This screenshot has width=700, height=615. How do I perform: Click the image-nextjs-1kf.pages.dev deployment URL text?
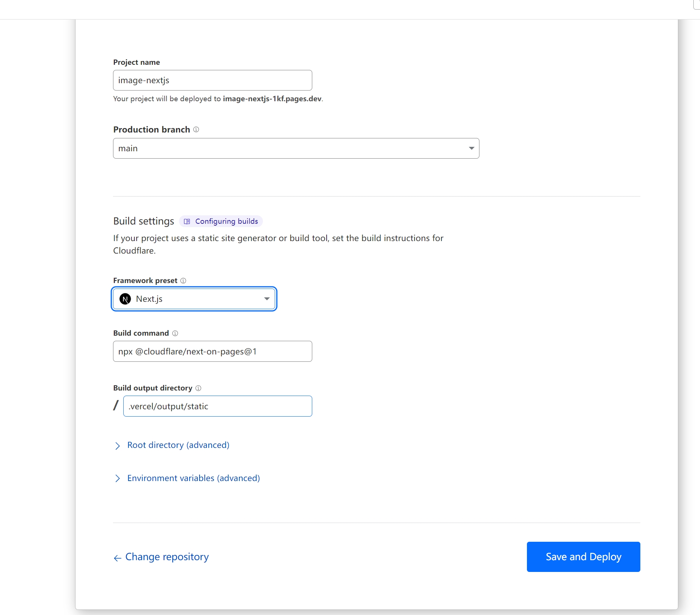(272, 99)
